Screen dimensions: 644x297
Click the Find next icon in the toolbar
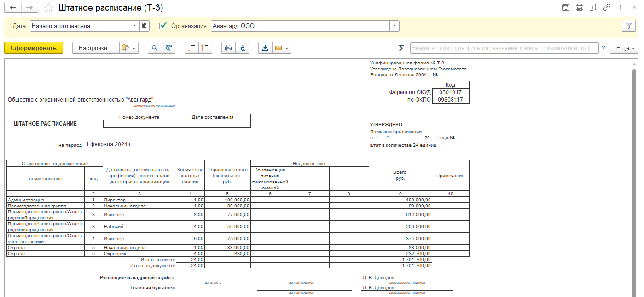coord(168,48)
